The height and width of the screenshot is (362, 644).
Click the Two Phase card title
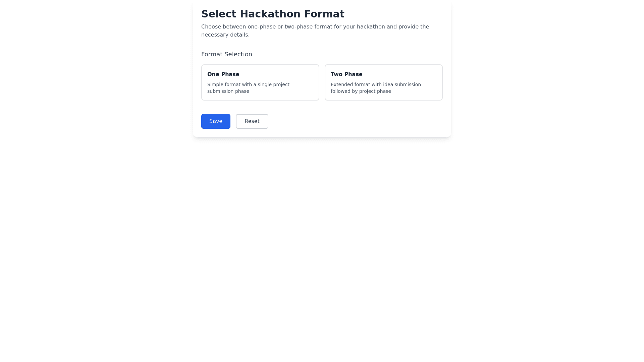click(x=346, y=74)
